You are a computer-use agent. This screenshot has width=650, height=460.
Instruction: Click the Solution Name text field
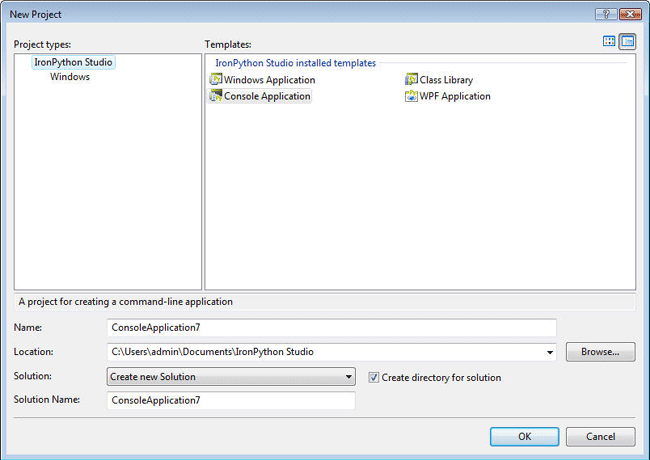[x=231, y=400]
